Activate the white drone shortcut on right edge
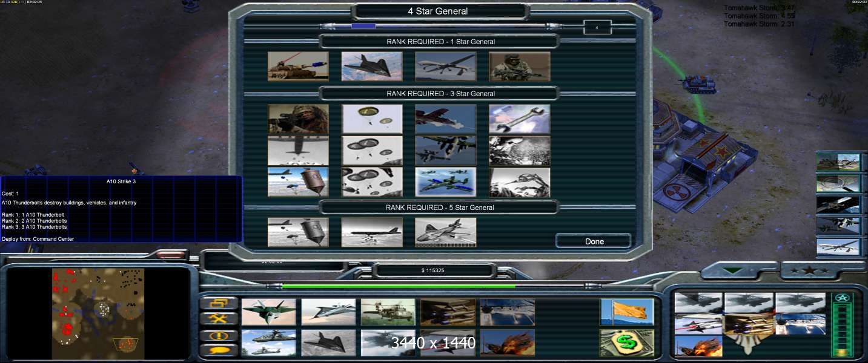This screenshot has height=363, width=868. pyautogui.click(x=839, y=246)
